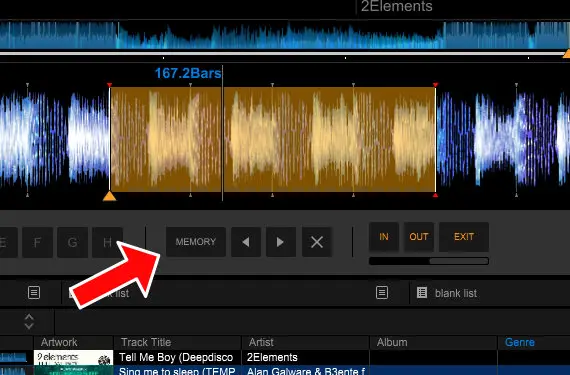Open the left playlist palette icon
This screenshot has height=375, width=570.
click(x=34, y=293)
